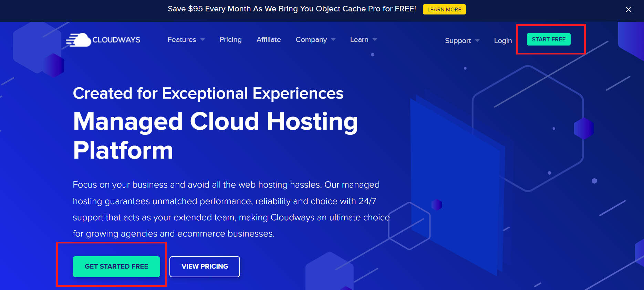Expand the Learn dropdown arrow
The image size is (644, 290).
click(x=375, y=40)
